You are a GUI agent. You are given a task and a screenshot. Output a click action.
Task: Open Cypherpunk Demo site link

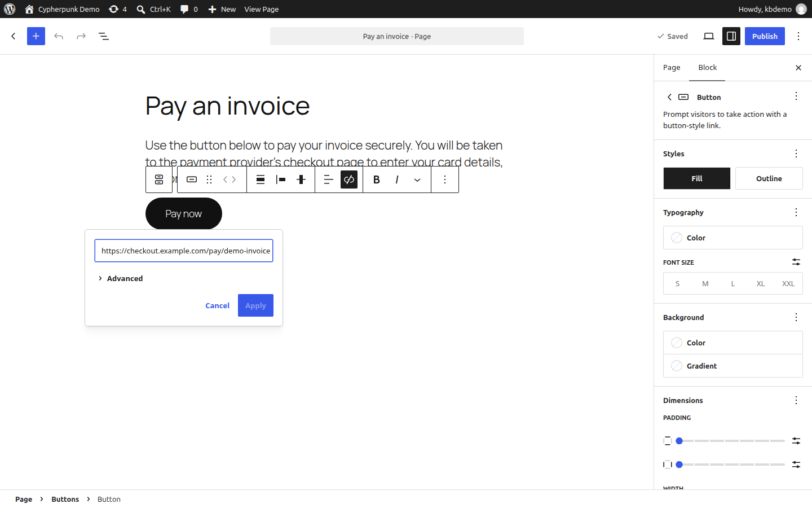tap(62, 9)
